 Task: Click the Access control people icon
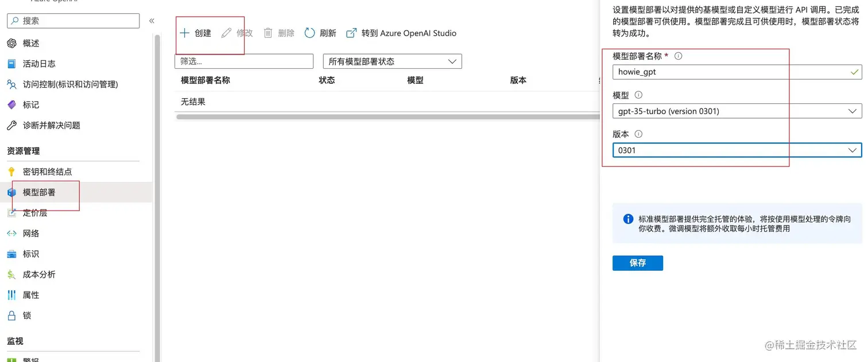[11, 84]
